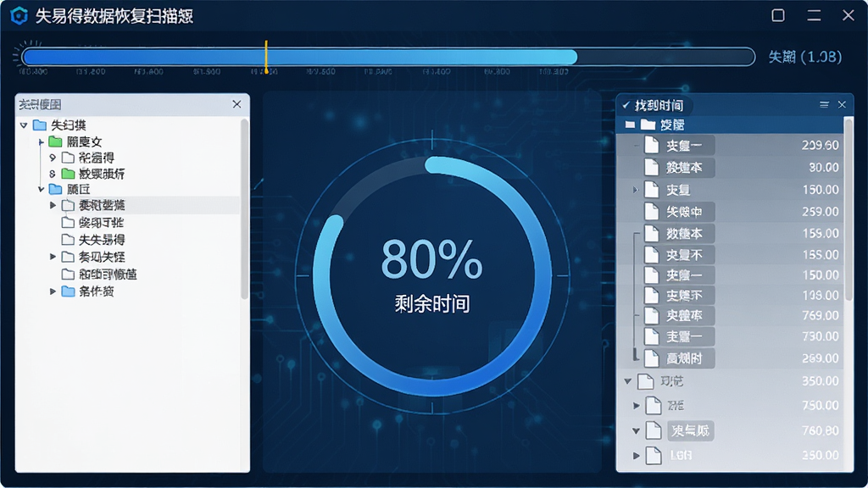Click the 80.00 value cell
Viewport: 868px width, 488px height.
point(824,167)
